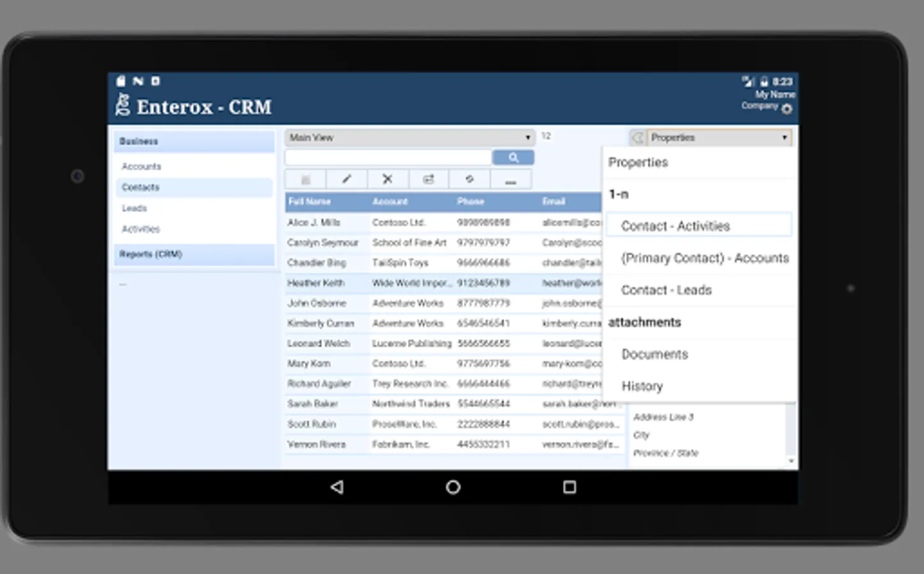Open Leads in the sidebar
This screenshot has width=924, height=574.
click(x=135, y=209)
